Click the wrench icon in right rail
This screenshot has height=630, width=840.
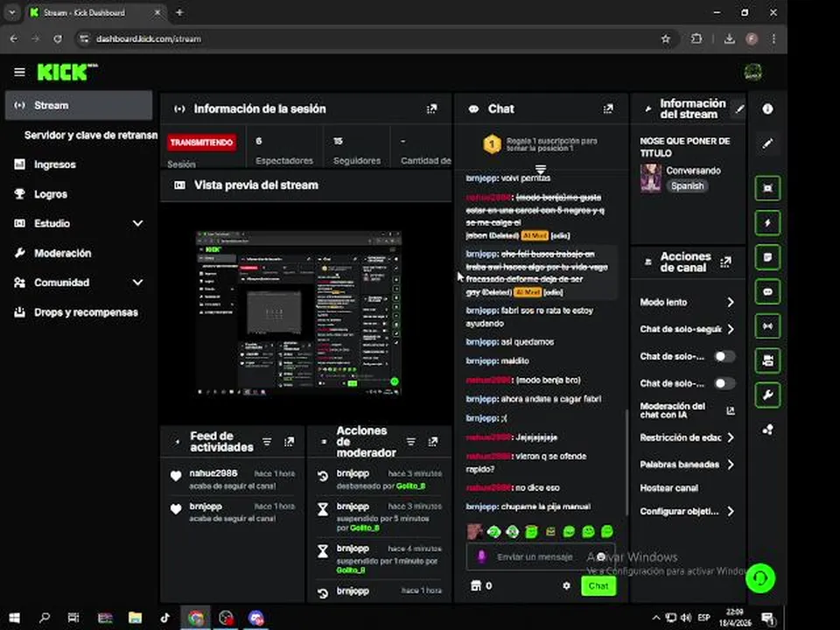tap(767, 395)
